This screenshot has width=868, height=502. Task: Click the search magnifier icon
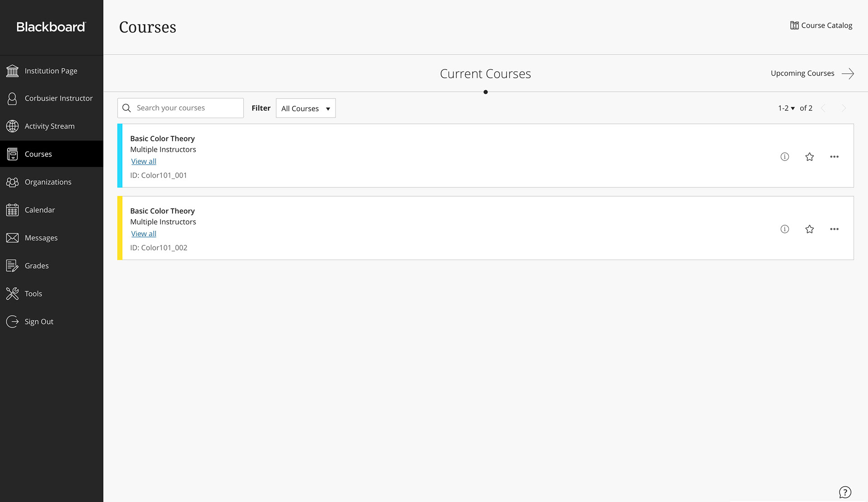[x=127, y=108]
